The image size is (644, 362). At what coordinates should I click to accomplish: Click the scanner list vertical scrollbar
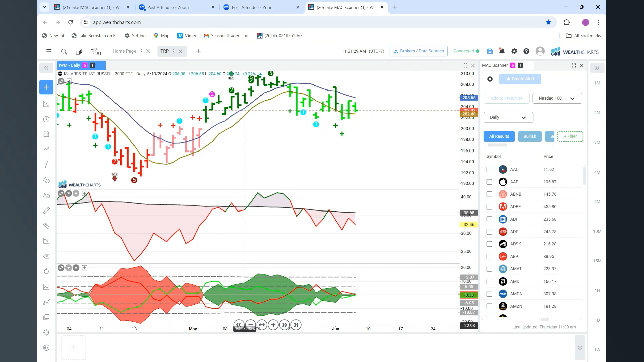tap(584, 176)
